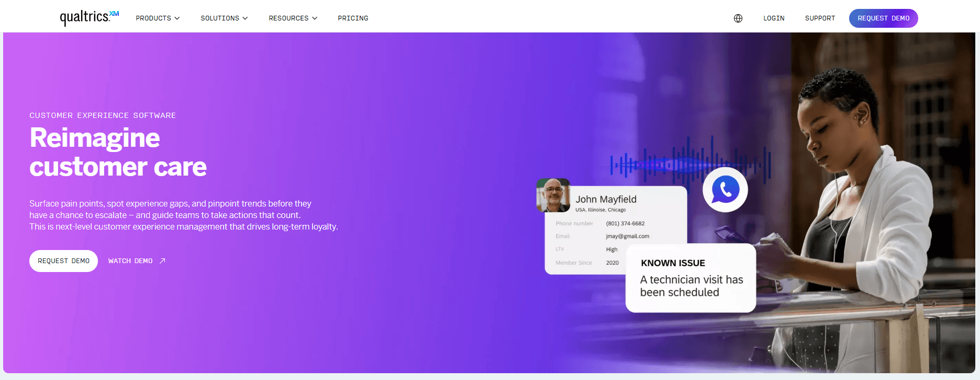Click the blue audio waveform graphic

coord(691,164)
